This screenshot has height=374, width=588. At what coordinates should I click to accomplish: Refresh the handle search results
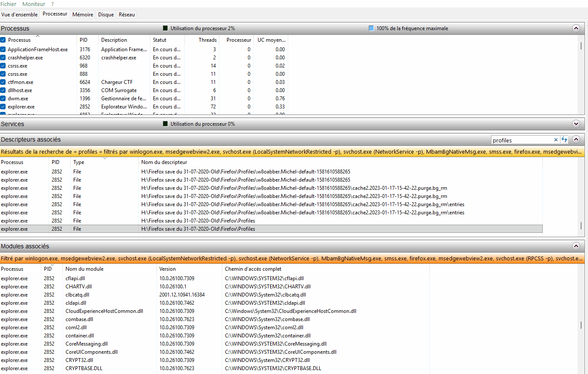click(564, 140)
